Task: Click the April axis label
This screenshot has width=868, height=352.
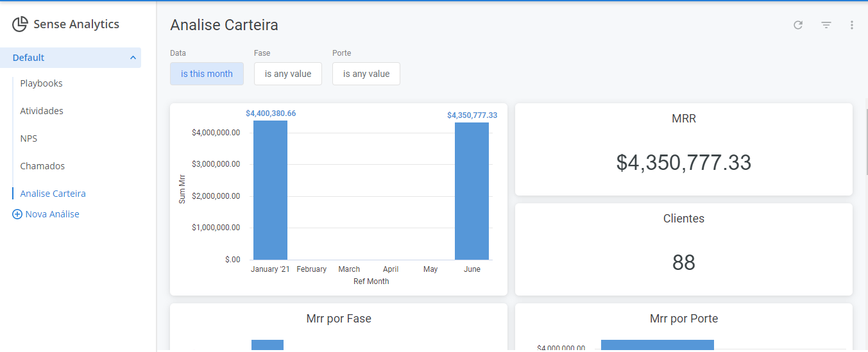Action: pyautogui.click(x=391, y=269)
